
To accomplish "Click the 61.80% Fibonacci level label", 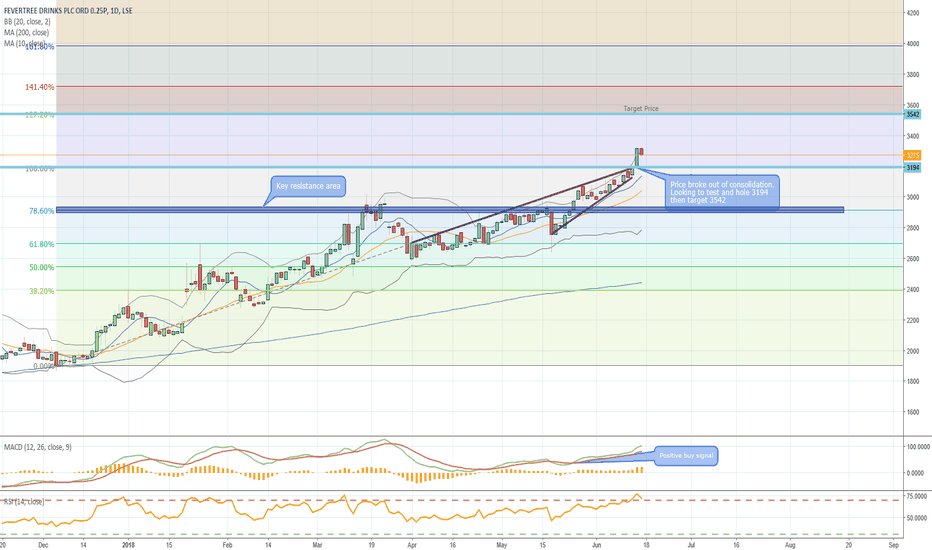I will click(42, 244).
